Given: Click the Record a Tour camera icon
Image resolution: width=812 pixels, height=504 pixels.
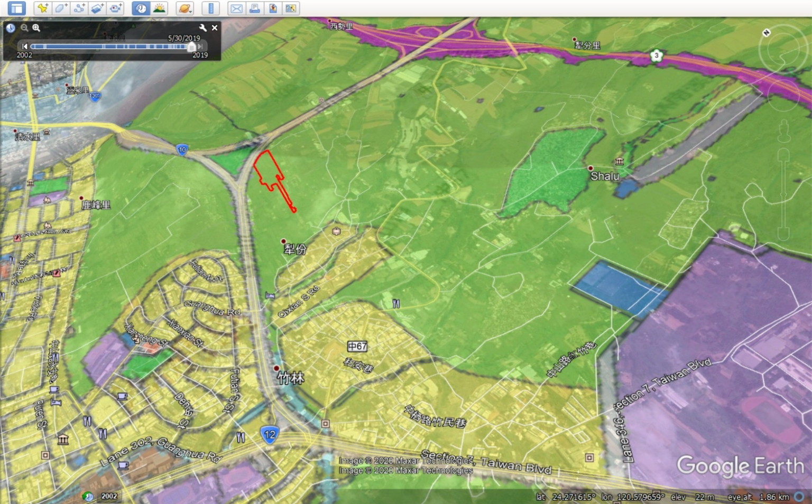Looking at the screenshot, I should tap(115, 8).
